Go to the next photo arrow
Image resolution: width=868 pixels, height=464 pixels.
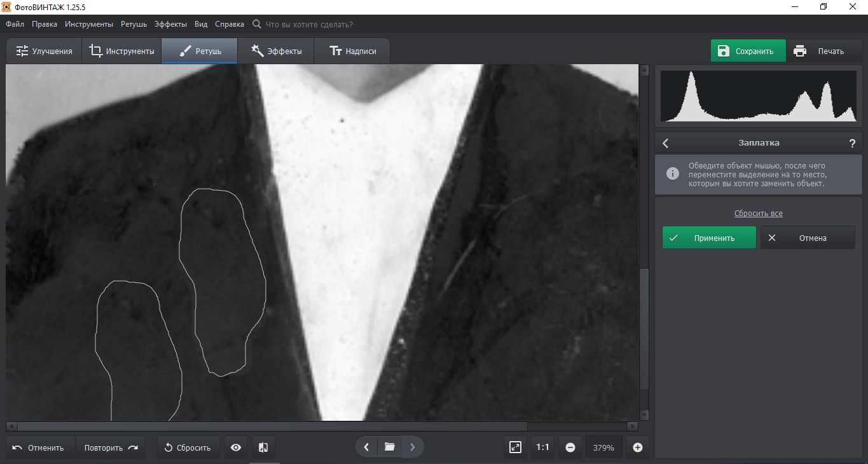412,447
